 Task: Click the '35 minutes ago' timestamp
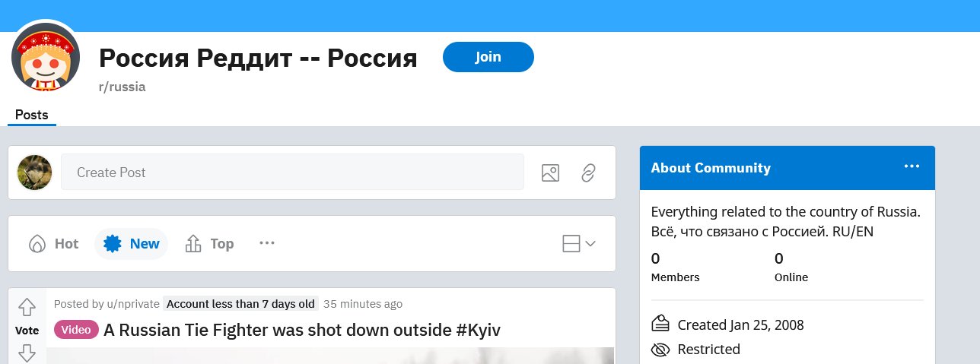coord(363,304)
